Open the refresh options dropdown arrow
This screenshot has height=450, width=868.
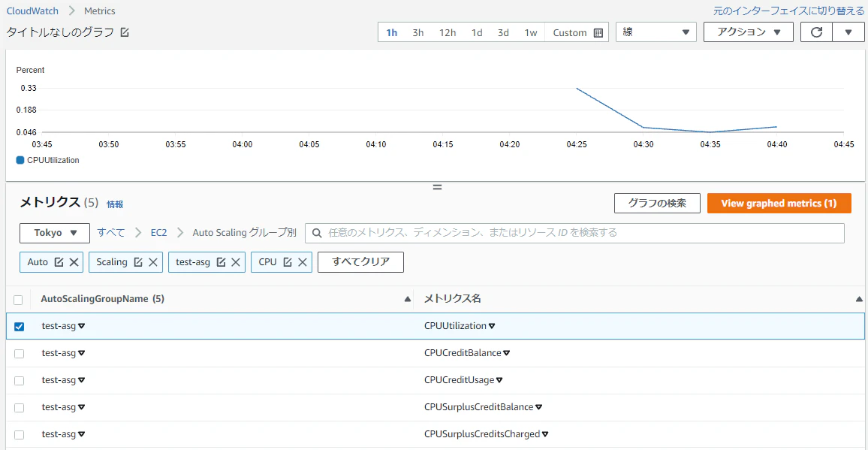pyautogui.click(x=848, y=32)
